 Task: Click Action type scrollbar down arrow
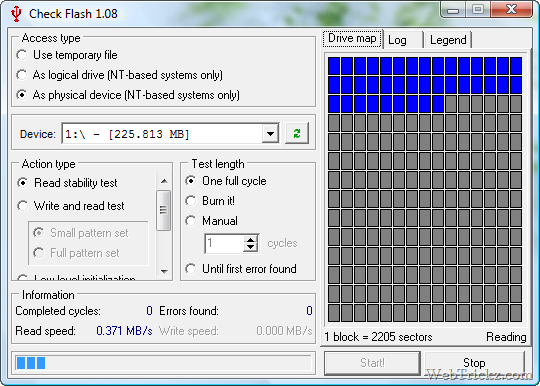[x=164, y=271]
